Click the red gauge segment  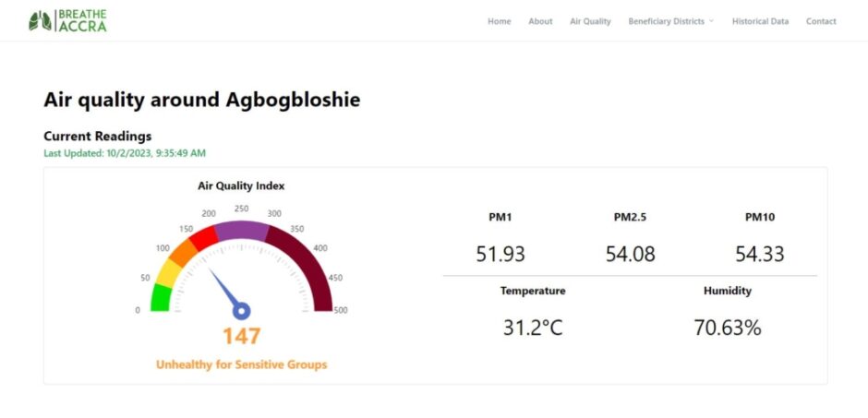[x=204, y=234]
